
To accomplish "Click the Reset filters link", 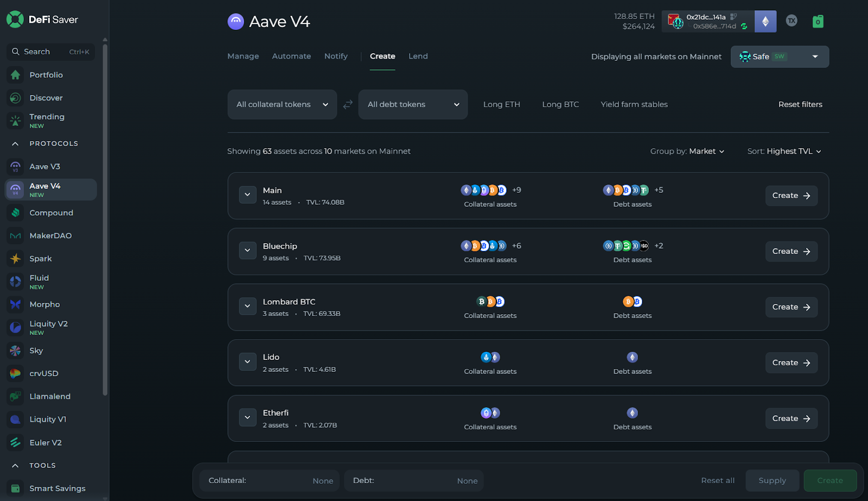I will tap(800, 104).
